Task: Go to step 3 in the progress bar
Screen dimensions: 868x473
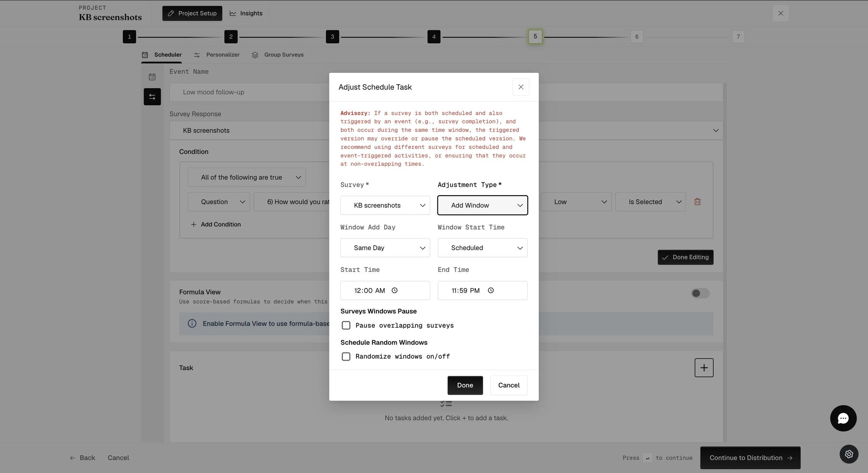Action: (x=332, y=36)
